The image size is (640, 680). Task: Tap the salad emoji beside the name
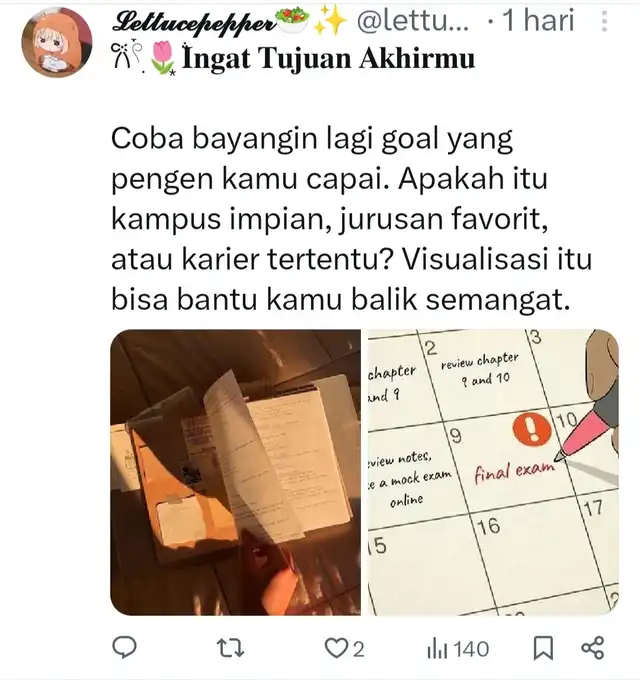click(x=293, y=20)
